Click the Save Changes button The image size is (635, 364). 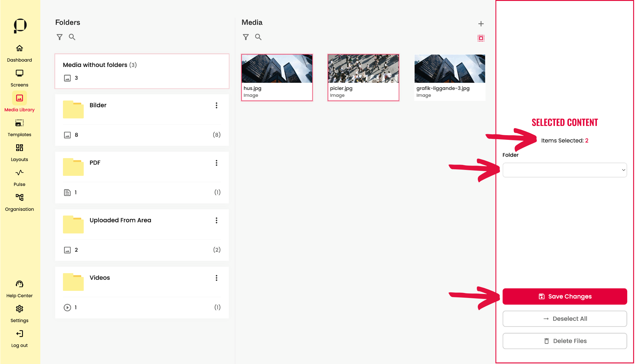pyautogui.click(x=564, y=296)
